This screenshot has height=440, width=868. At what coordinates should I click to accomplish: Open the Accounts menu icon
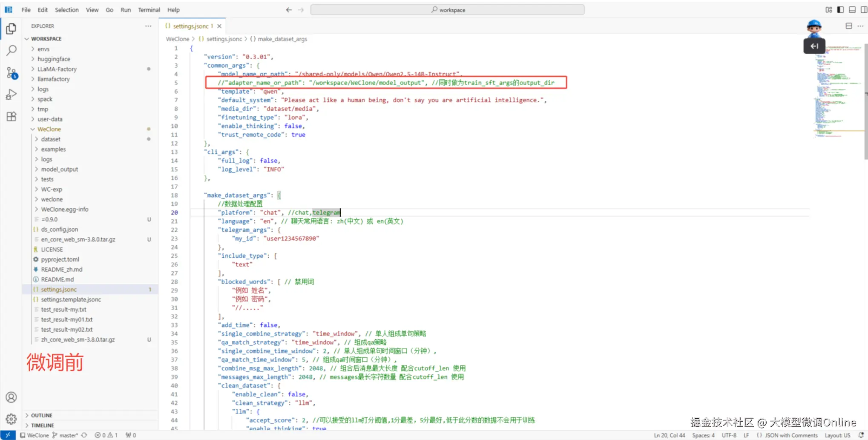pos(11,397)
